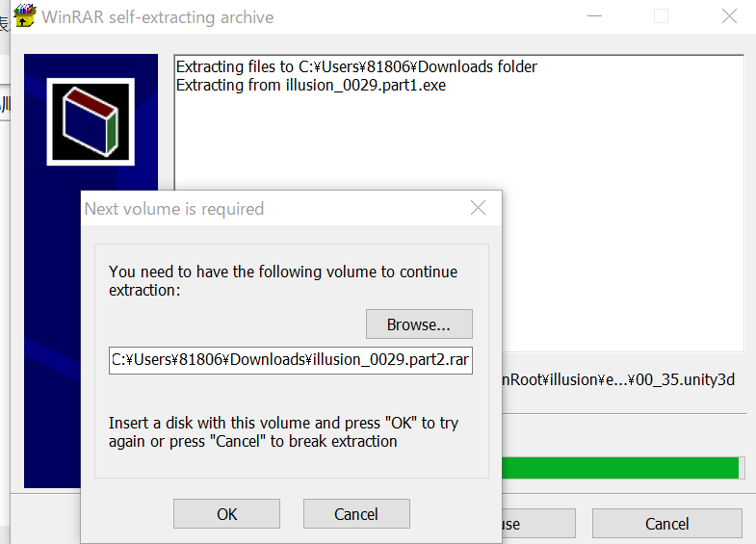Click the Insert a disk instruction text

[x=283, y=431]
